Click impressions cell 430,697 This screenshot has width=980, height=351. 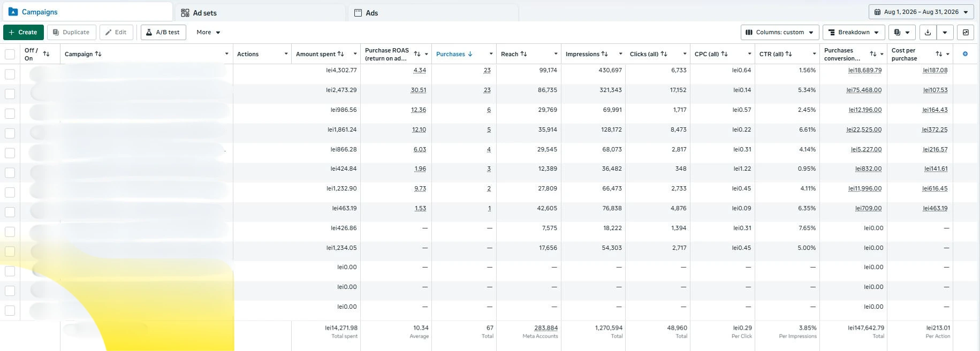click(x=610, y=70)
